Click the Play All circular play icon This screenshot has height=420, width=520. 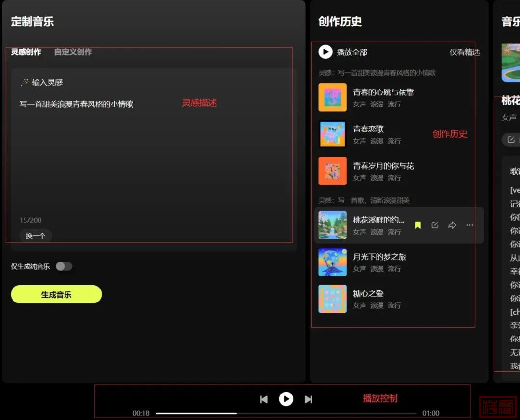pos(325,52)
